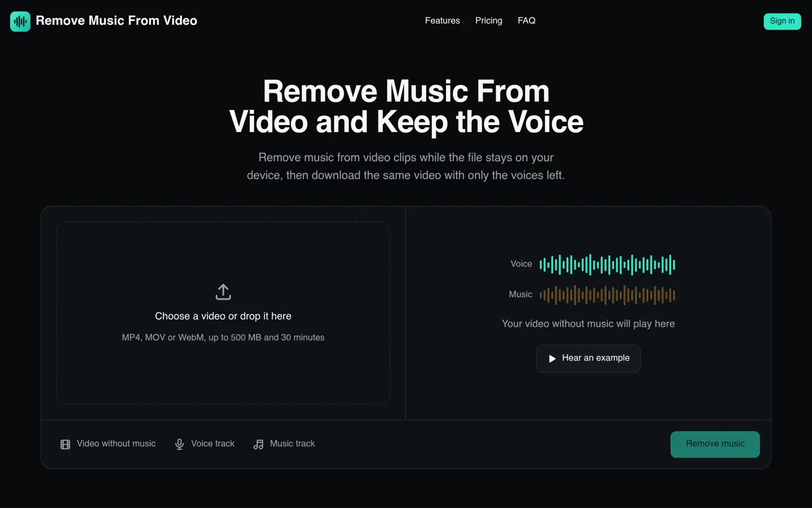Click the microphone icon beside Voice track
This screenshot has height=508, width=812.
click(180, 444)
